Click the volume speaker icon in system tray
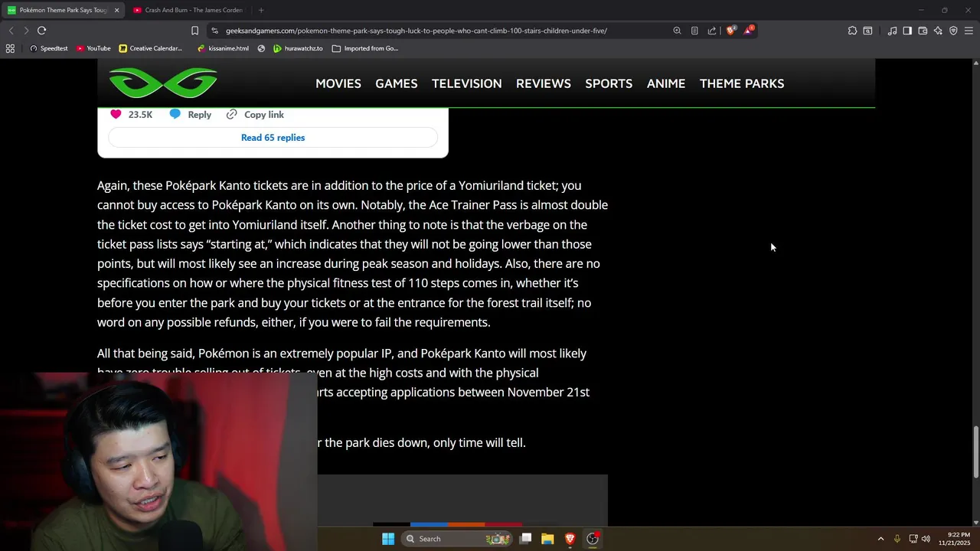980x551 pixels. click(926, 539)
